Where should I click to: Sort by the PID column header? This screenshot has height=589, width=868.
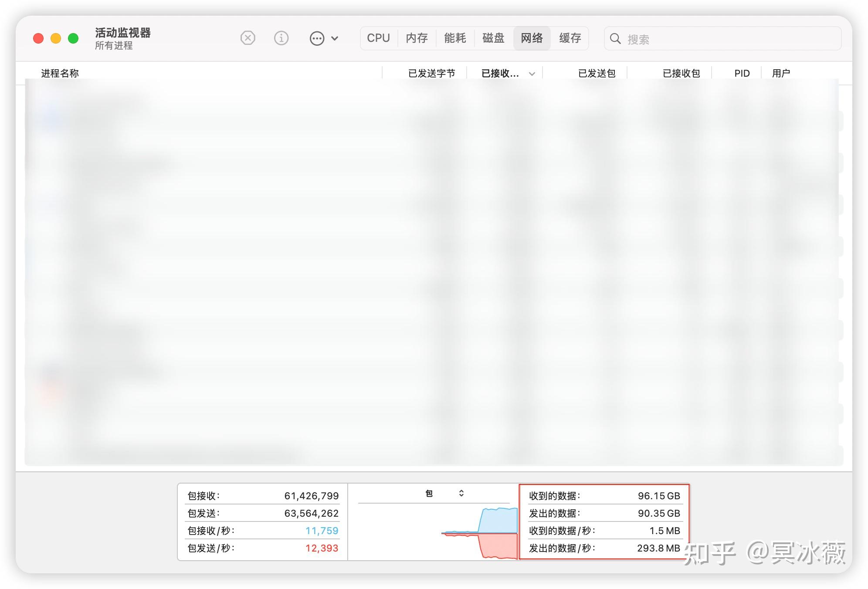(741, 73)
